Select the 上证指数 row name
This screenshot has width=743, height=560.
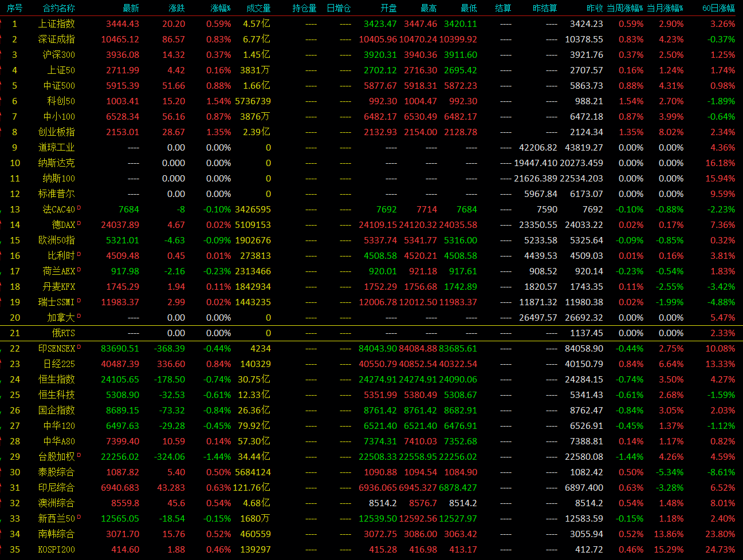click(x=56, y=24)
